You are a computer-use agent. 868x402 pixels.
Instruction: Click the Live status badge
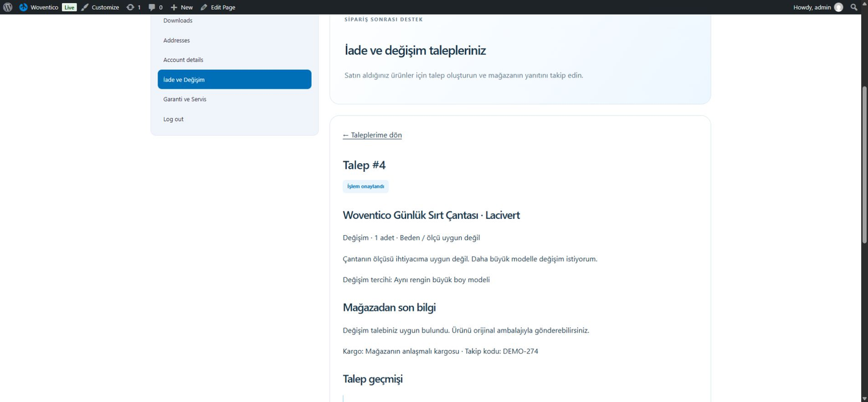coord(69,7)
